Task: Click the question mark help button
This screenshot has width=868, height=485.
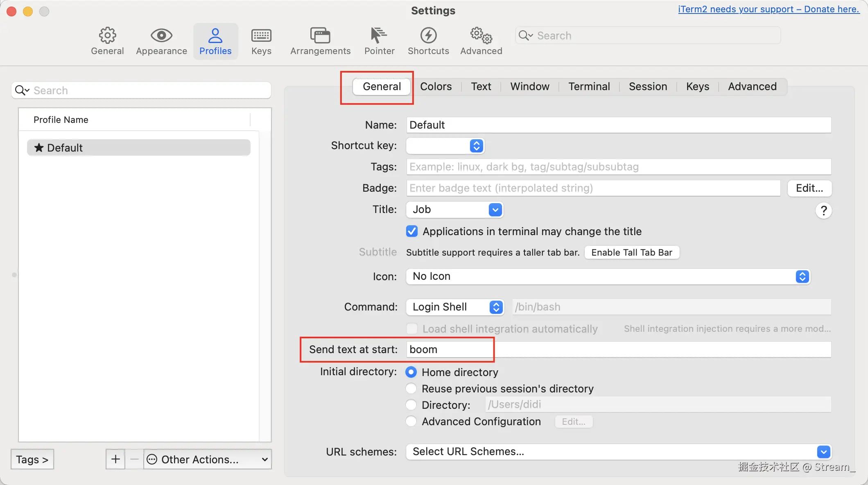Action: click(x=823, y=211)
